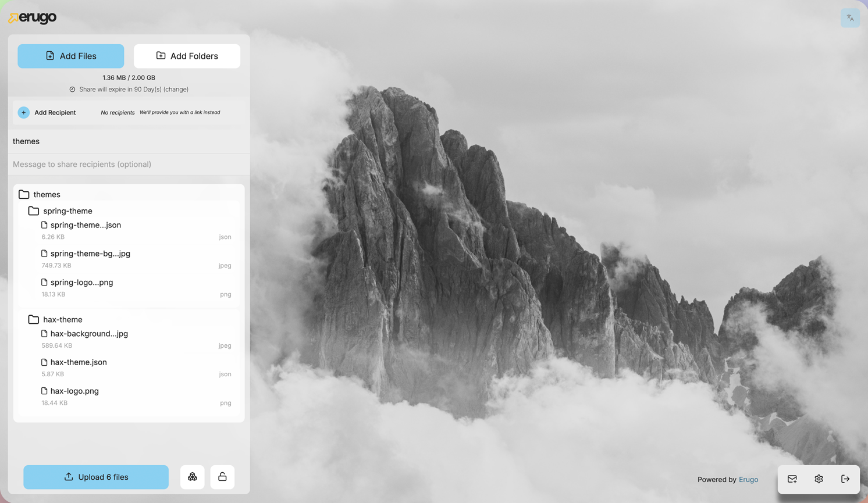Click file icon next to spring-logo...png
Viewport: 868px width, 503px height.
[x=44, y=282]
